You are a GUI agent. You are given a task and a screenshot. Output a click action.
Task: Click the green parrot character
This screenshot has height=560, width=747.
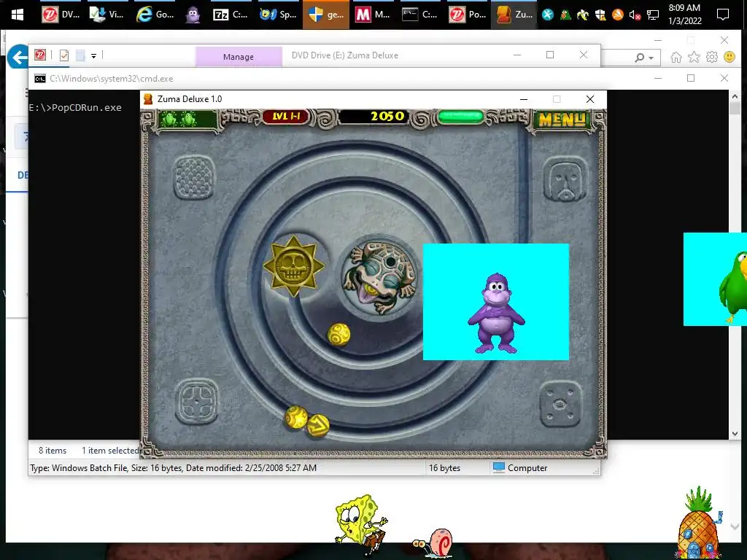pyautogui.click(x=732, y=287)
